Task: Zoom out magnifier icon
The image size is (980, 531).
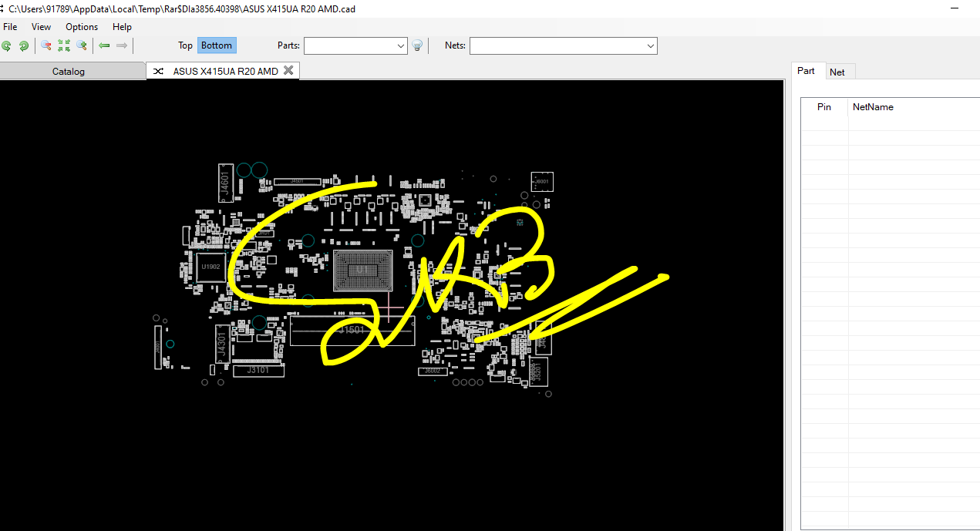Action: (x=46, y=45)
